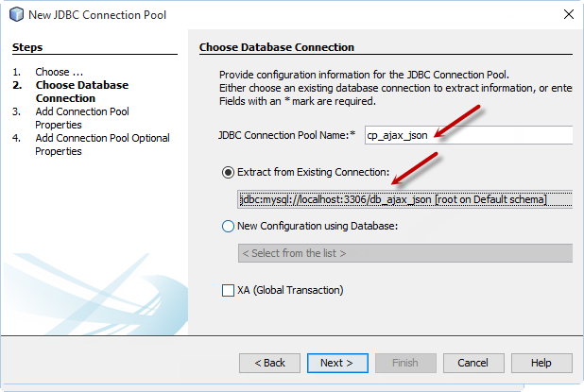Select 'Choose Database Connection' step
This screenshot has height=392, width=584.
click(82, 92)
